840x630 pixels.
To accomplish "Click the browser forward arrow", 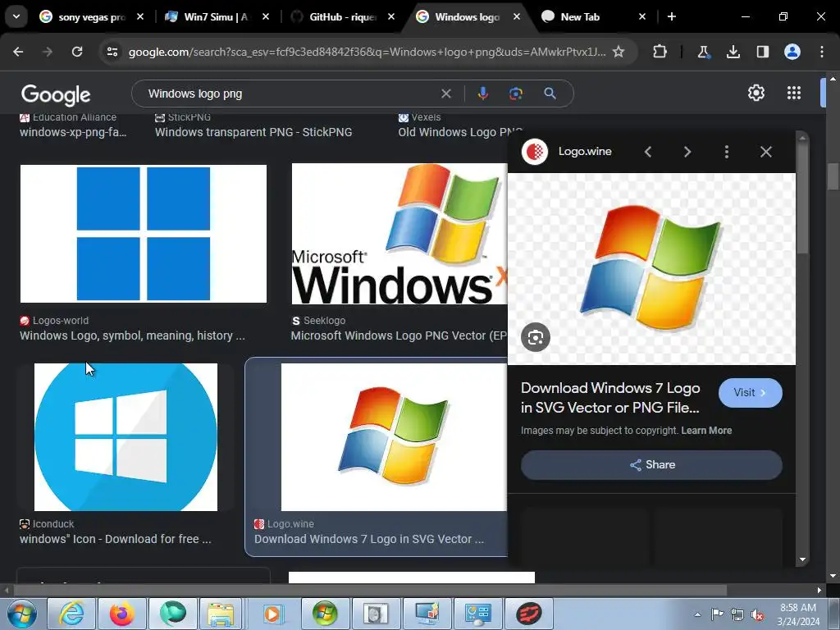I will tap(48, 52).
